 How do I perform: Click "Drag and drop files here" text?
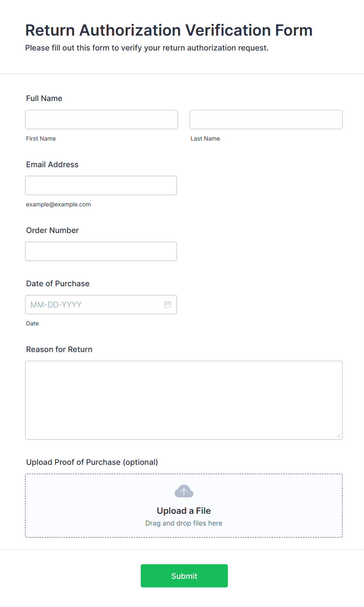click(184, 523)
